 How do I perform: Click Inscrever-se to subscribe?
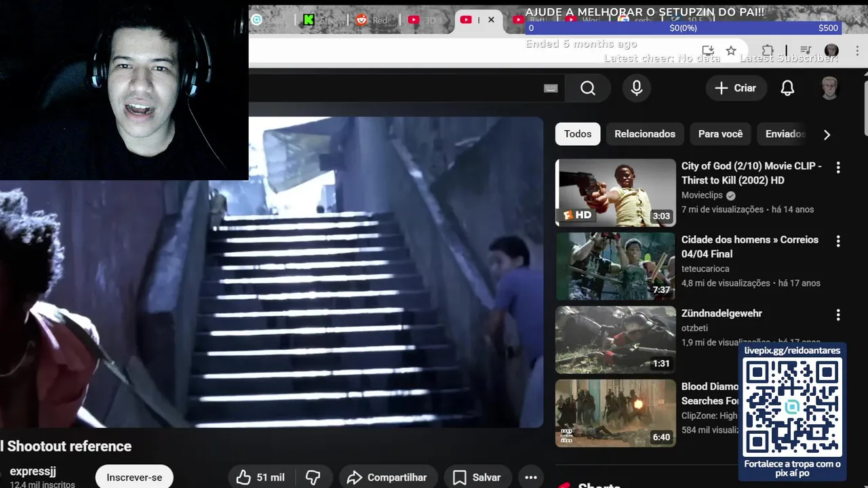134,477
